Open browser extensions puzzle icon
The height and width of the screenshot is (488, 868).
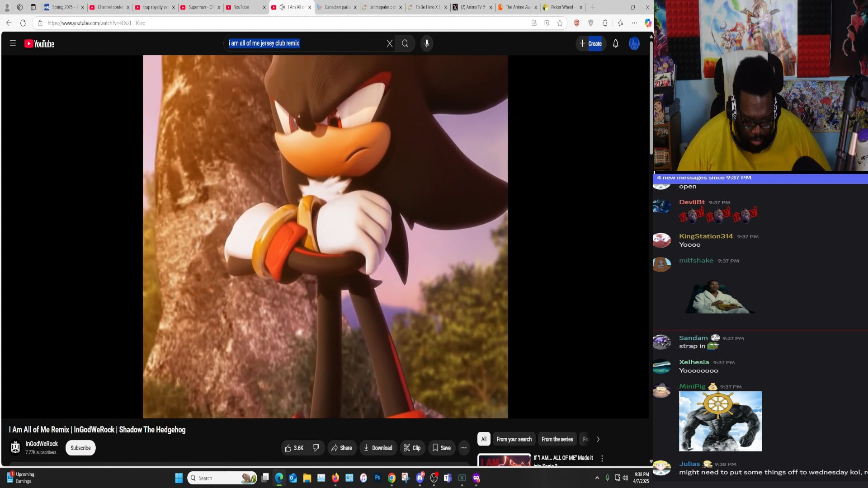605,23
